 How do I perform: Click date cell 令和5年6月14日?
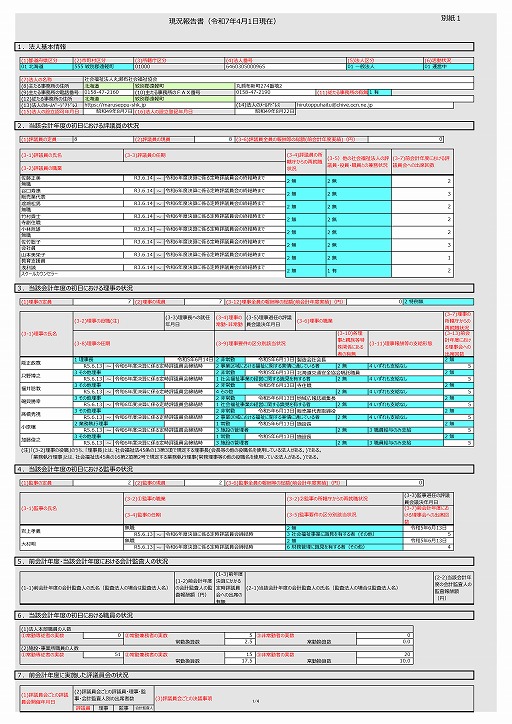(190, 359)
